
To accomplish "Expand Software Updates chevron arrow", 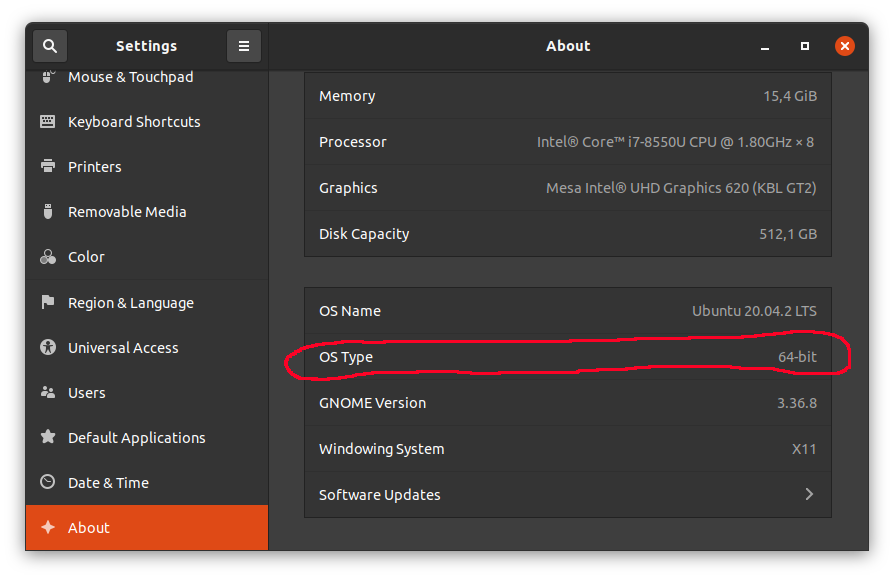I will tap(809, 494).
